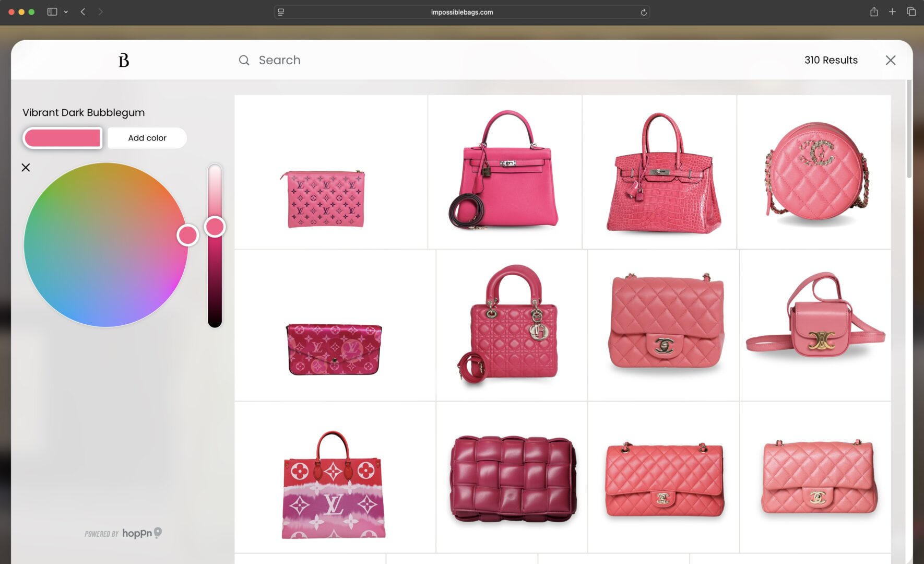Open Safari sidebar panel icon
Viewport: 924px width, 564px height.
(x=52, y=11)
